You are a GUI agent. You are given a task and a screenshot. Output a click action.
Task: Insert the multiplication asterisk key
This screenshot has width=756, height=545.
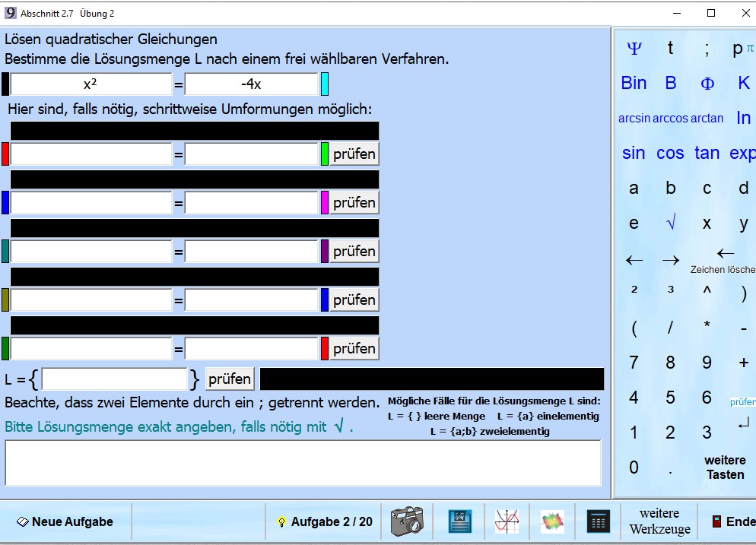tap(707, 325)
